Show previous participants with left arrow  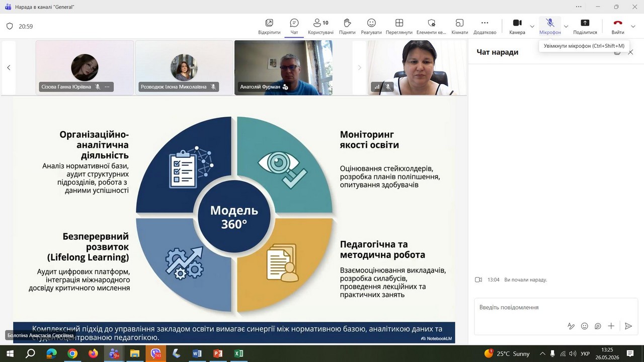point(9,67)
